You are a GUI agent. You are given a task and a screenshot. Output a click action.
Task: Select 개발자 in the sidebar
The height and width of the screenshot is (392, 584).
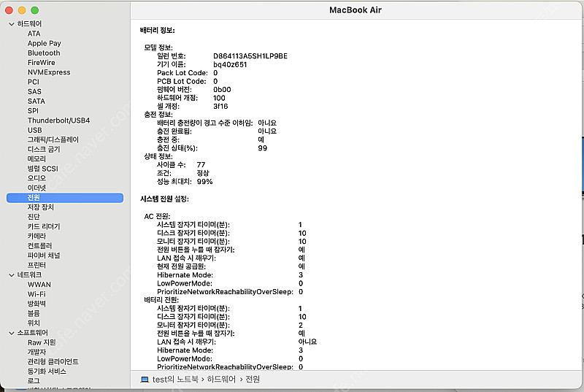click(36, 352)
